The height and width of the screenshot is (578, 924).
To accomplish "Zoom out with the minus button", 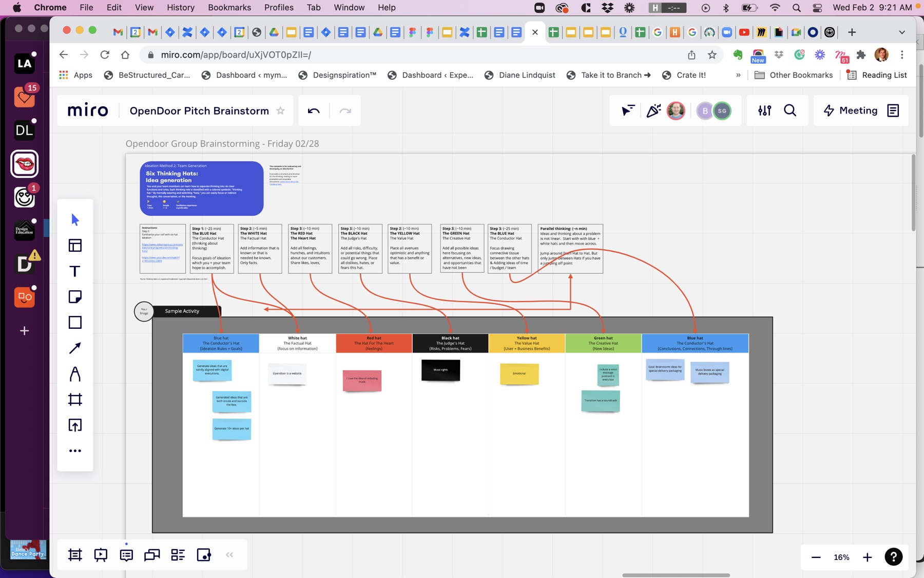I will point(816,557).
